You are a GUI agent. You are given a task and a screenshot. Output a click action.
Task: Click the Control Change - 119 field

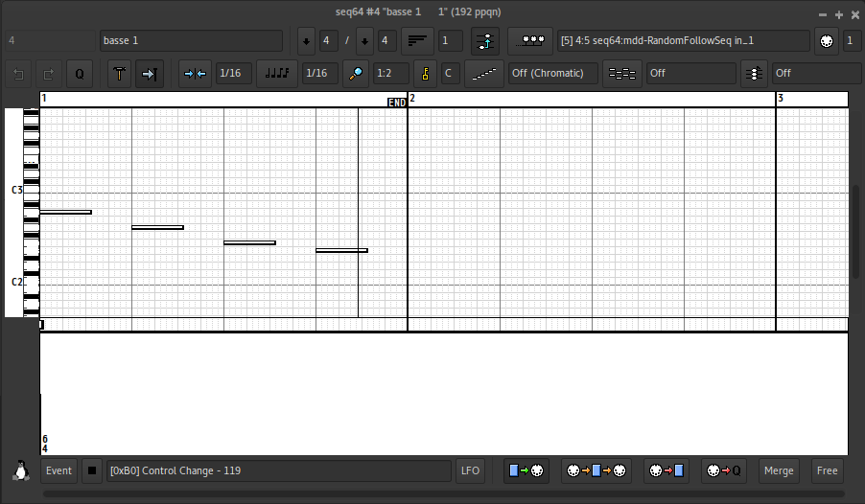(279, 470)
